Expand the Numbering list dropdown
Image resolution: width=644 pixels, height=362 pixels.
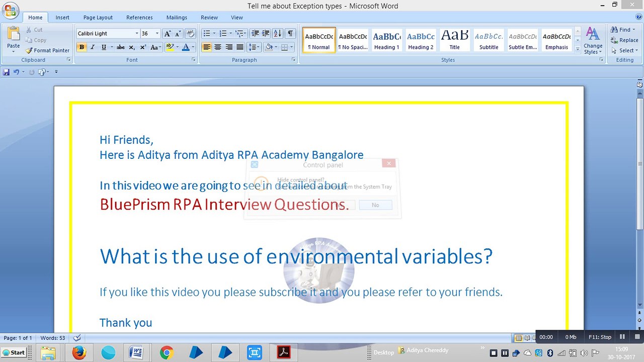pos(230,34)
